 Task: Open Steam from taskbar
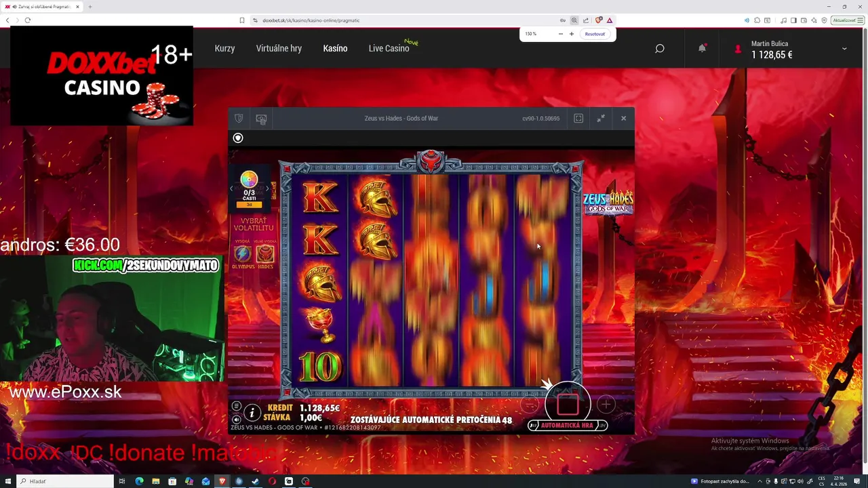point(255,481)
